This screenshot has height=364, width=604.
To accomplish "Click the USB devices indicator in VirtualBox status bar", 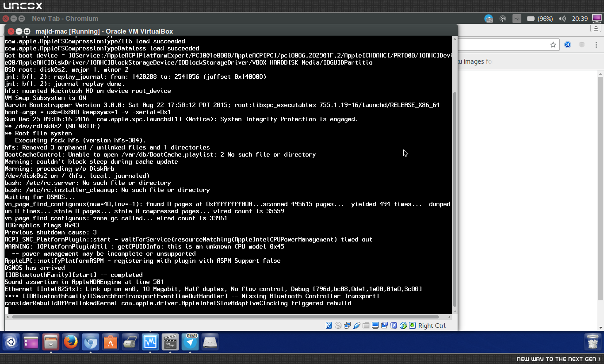I will point(357,326).
